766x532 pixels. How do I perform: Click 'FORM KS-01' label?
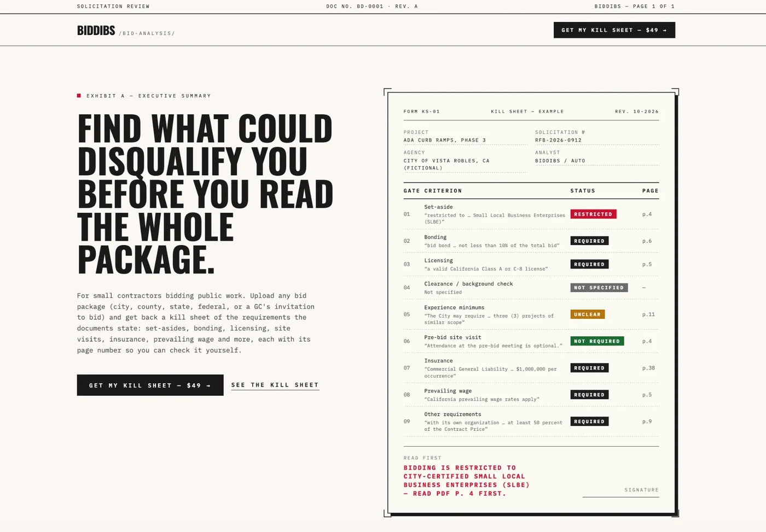point(422,112)
